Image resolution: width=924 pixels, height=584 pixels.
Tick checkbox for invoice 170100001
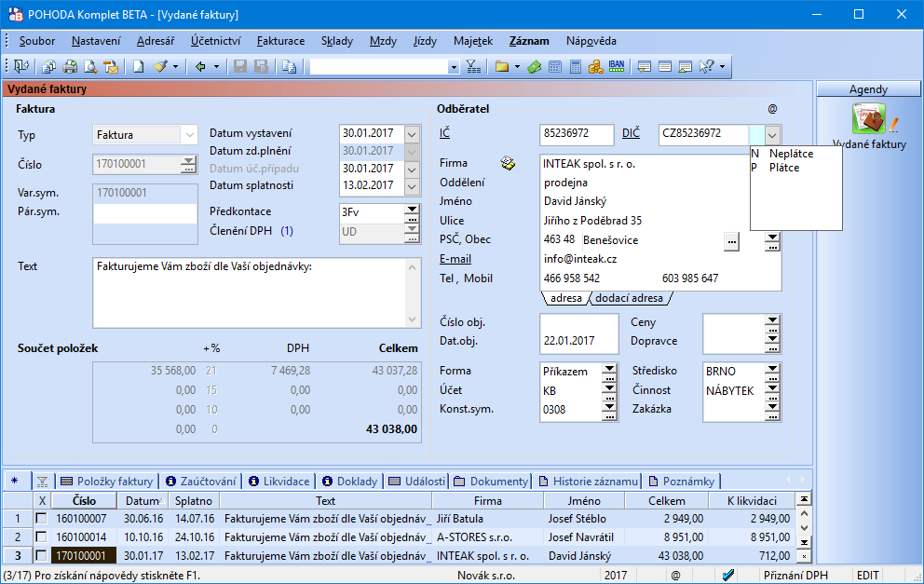[x=41, y=555]
